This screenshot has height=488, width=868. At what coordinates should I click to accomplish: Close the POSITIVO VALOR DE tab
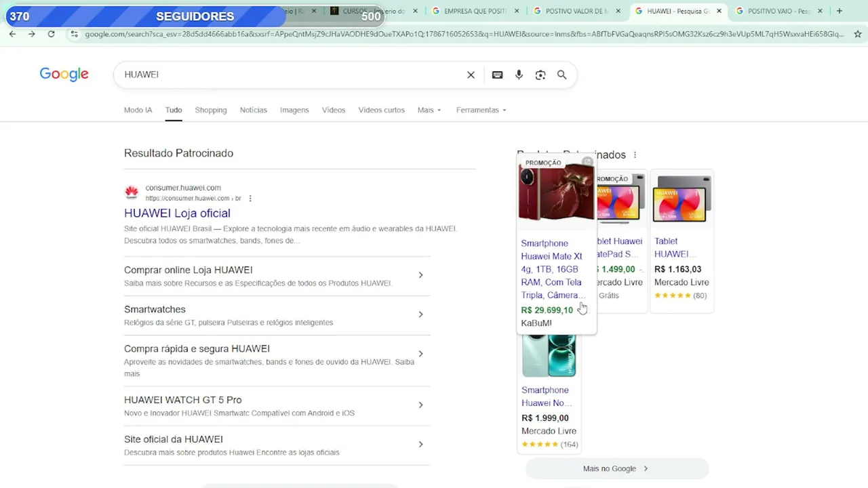[x=618, y=11]
